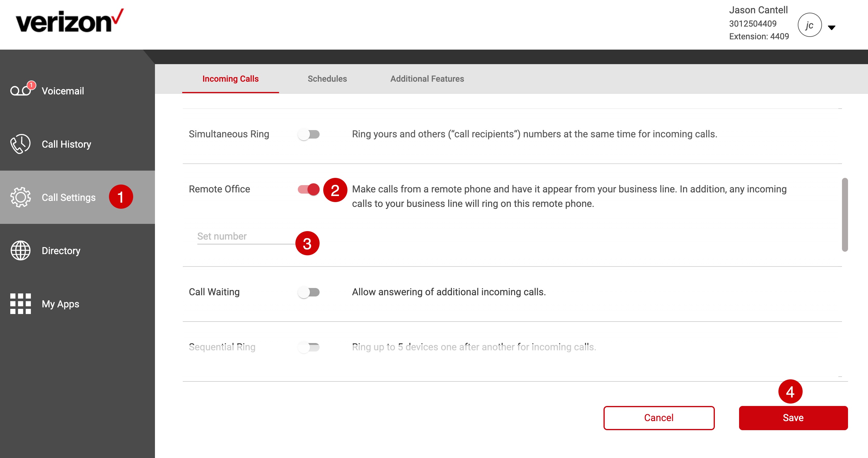Click the 'Make calls from a remote phone' description
The image size is (868, 458).
point(569,196)
